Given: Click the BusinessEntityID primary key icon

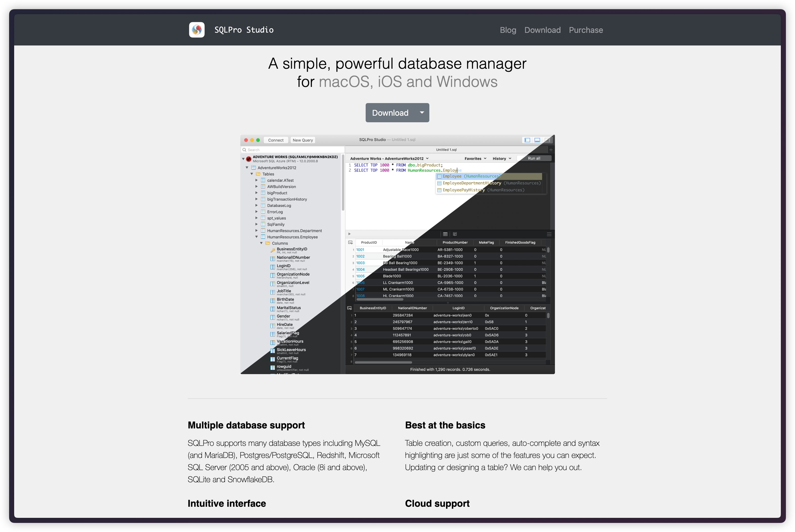Looking at the screenshot, I should pyautogui.click(x=272, y=251).
